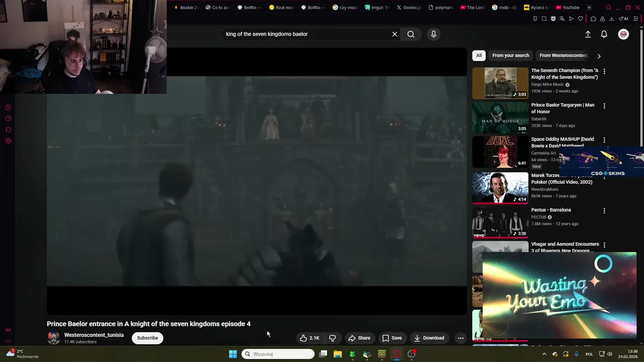This screenshot has height=362, width=644.
Task: Click the YouTube search magnifier button
Action: (411, 34)
